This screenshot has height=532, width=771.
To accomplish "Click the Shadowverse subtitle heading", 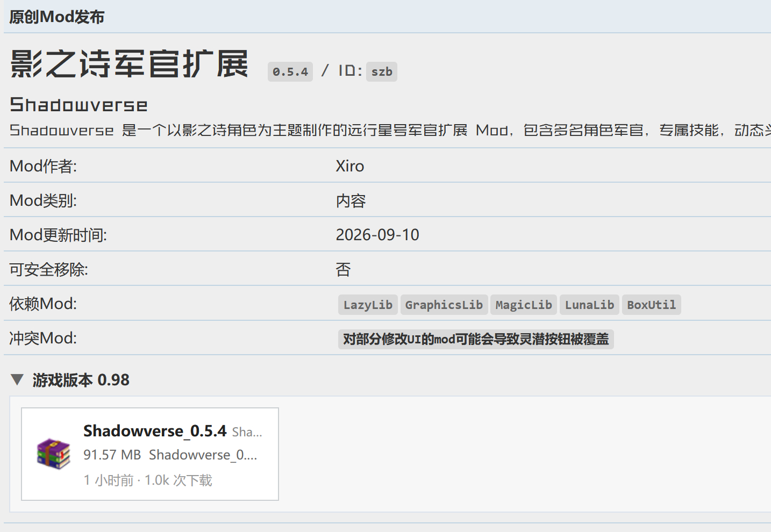I will click(x=78, y=105).
